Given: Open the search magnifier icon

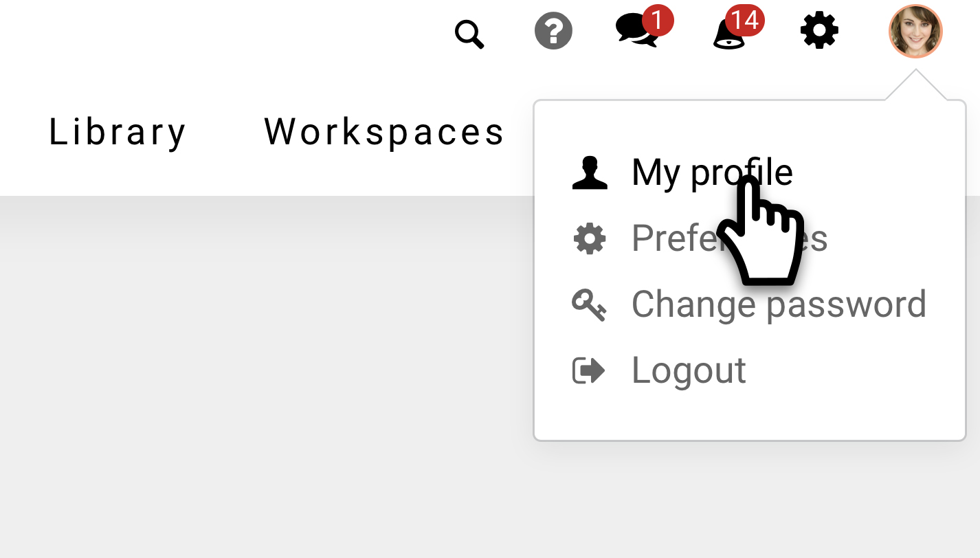Looking at the screenshot, I should point(470,34).
